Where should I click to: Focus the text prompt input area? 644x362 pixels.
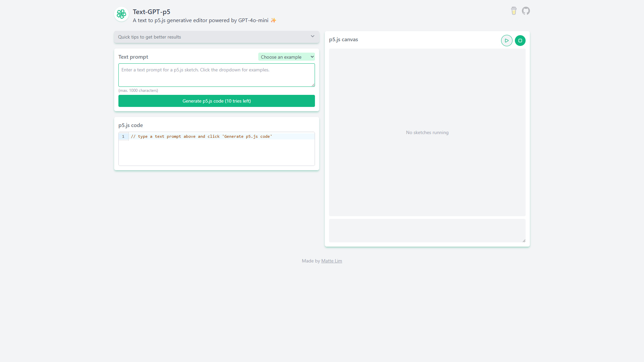coord(217,75)
